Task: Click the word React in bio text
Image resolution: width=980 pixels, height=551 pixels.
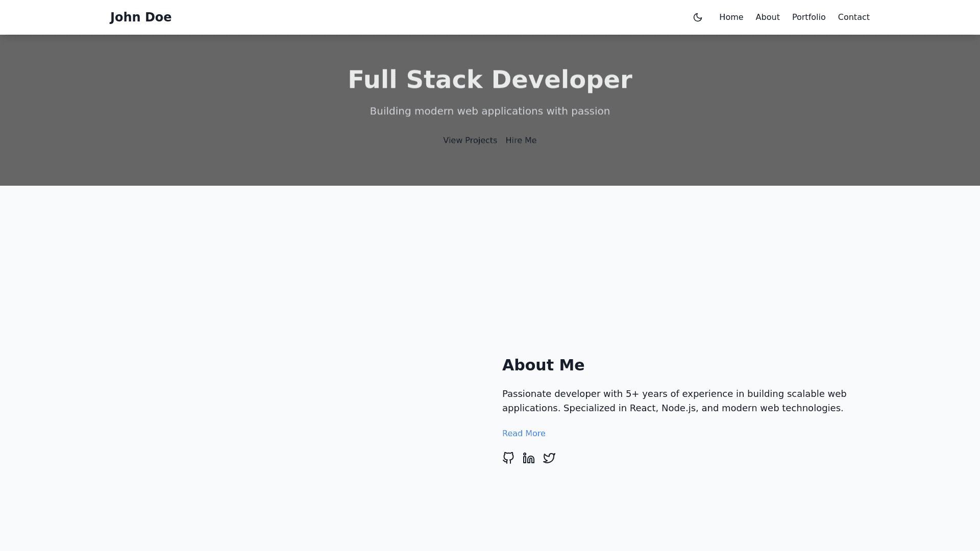Action: click(643, 408)
